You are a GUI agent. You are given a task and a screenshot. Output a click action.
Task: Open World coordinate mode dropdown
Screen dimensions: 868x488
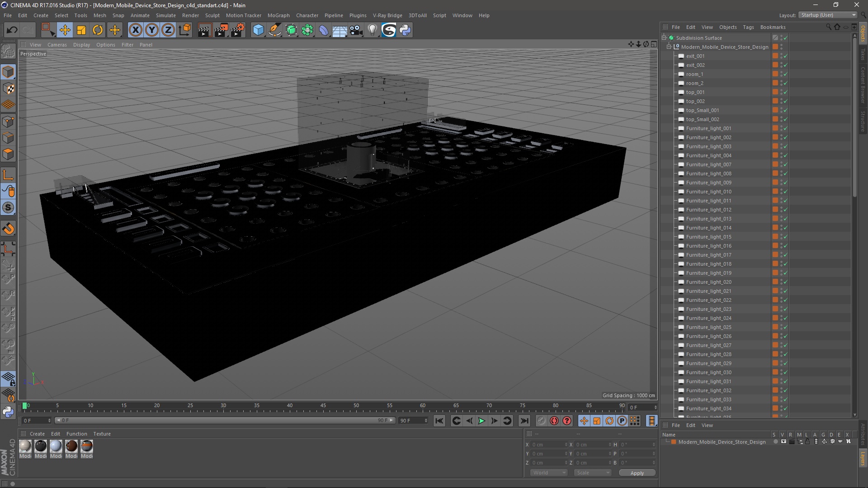[x=549, y=473]
